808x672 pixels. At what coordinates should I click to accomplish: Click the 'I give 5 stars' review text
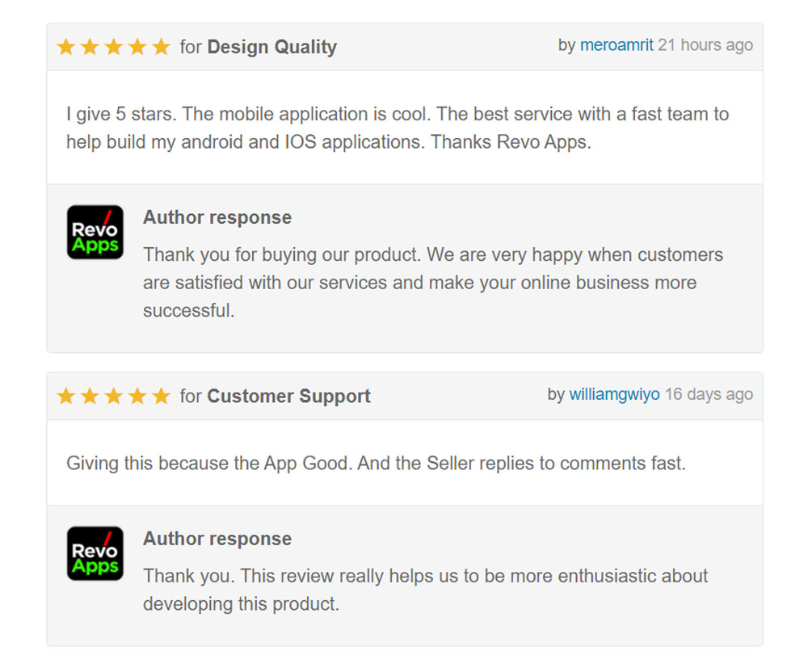click(x=398, y=128)
